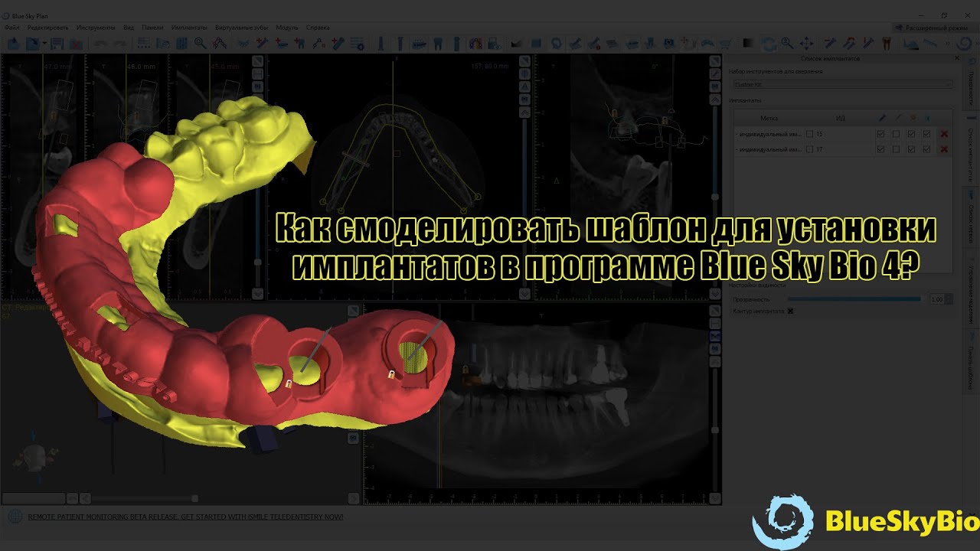Click the Метка column header
The image size is (980, 551).
click(x=769, y=119)
